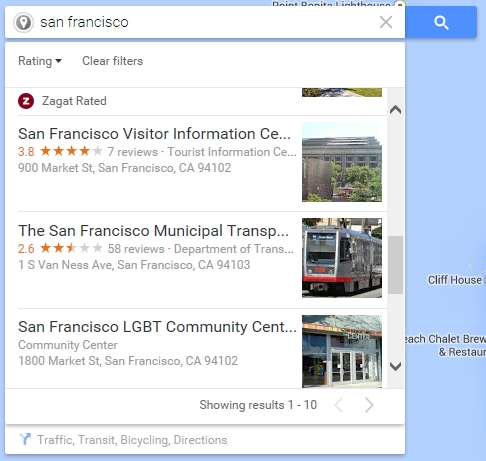486x461 pixels.
Task: Click Clear filters
Action: pyautogui.click(x=112, y=61)
